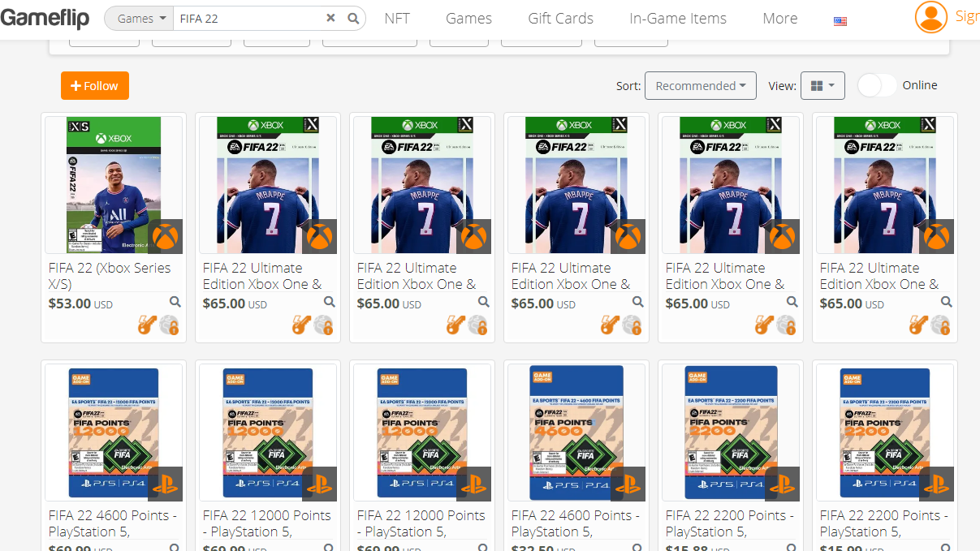Image resolution: width=980 pixels, height=551 pixels.
Task: Click Xbox badge on FIFA 22 (Xbox Series X/S)
Action: [165, 236]
